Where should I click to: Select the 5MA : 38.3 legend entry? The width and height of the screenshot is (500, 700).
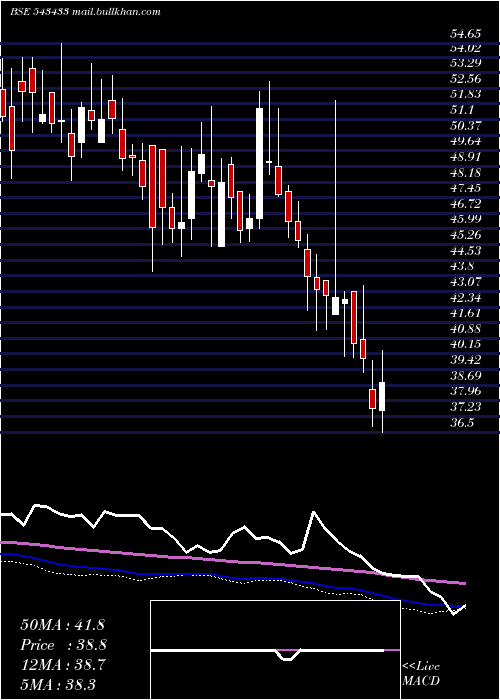58,685
